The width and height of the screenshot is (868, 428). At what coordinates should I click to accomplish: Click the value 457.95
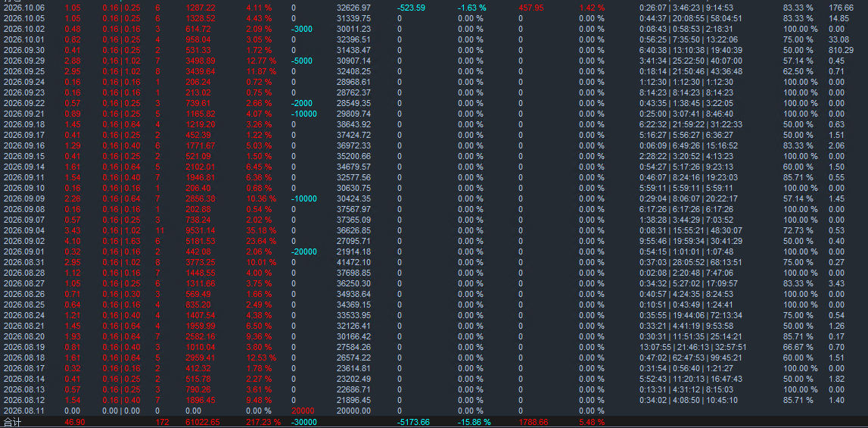pyautogui.click(x=531, y=8)
